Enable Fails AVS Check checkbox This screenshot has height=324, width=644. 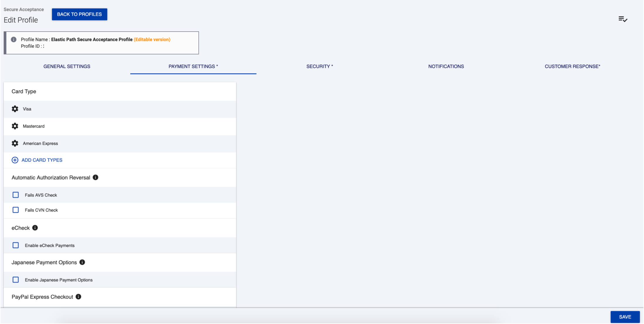coord(16,195)
